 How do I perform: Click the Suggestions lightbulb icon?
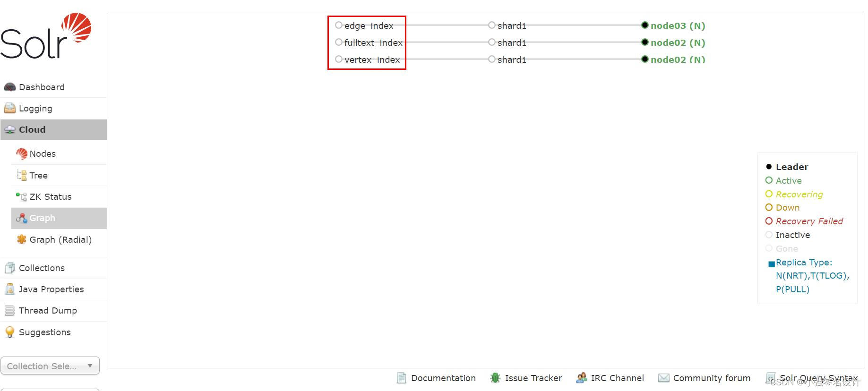click(9, 332)
